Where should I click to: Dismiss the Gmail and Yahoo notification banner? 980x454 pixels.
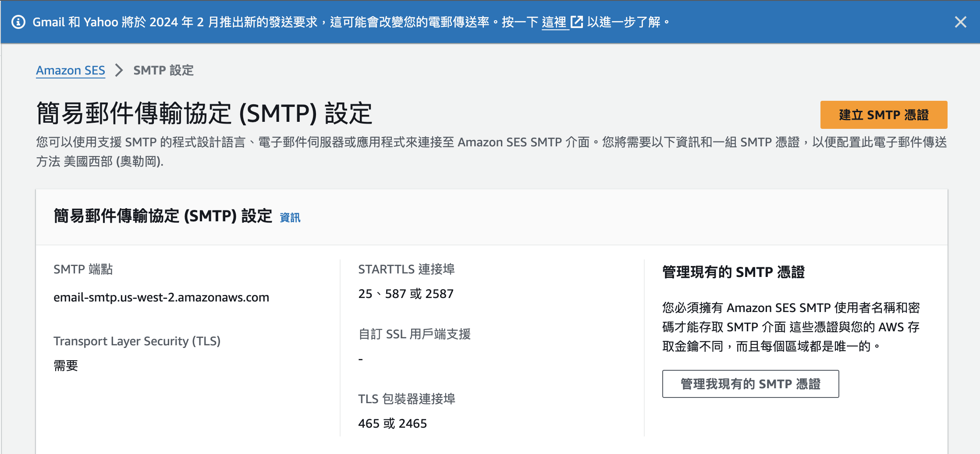(x=960, y=22)
